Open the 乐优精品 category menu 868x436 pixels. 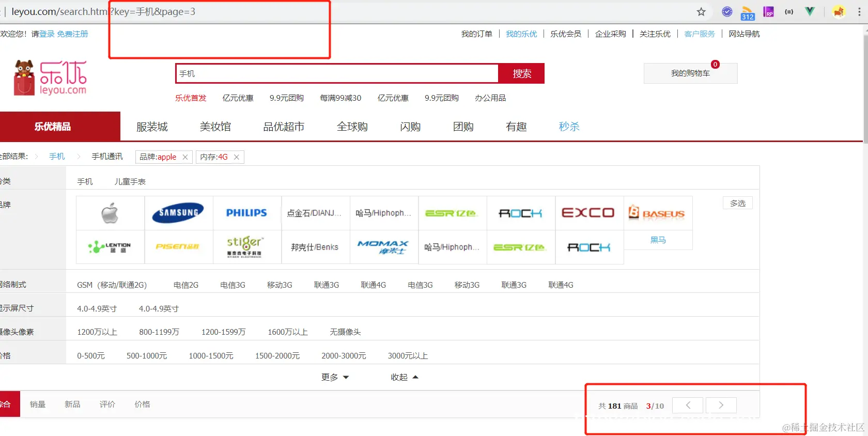coord(60,127)
